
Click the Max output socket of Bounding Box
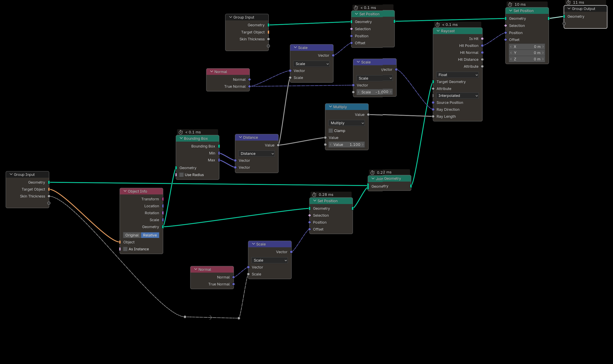(x=219, y=160)
